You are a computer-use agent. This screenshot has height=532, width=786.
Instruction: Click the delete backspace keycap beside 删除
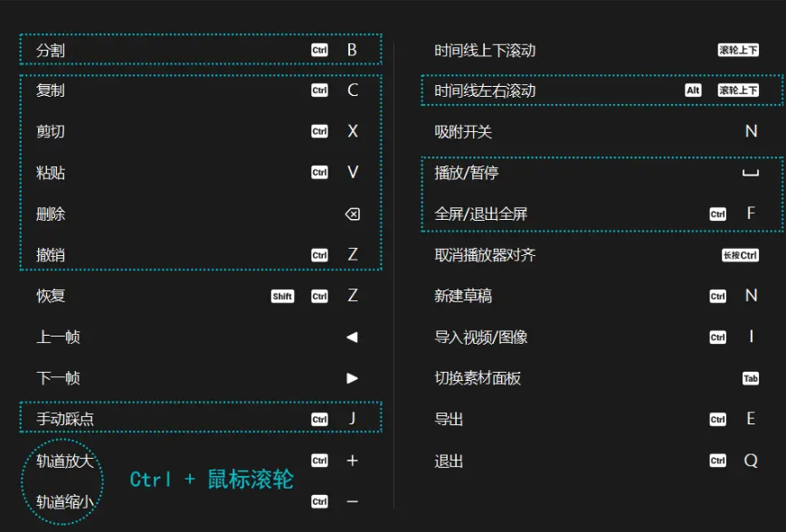[352, 214]
